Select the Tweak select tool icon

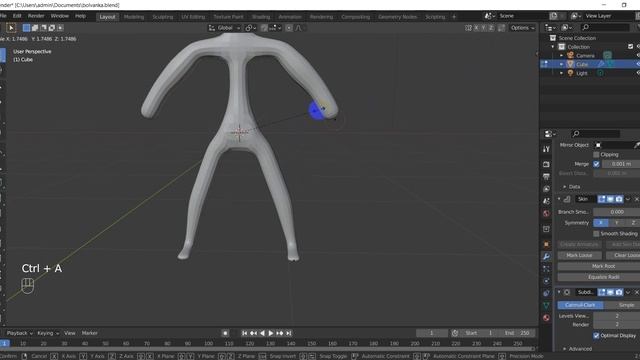click(x=11, y=28)
